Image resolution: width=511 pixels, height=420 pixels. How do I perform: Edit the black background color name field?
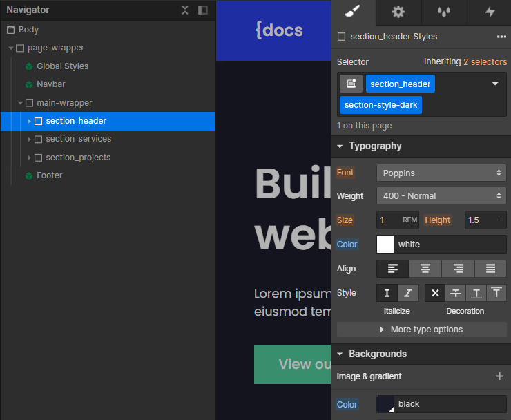click(450, 404)
